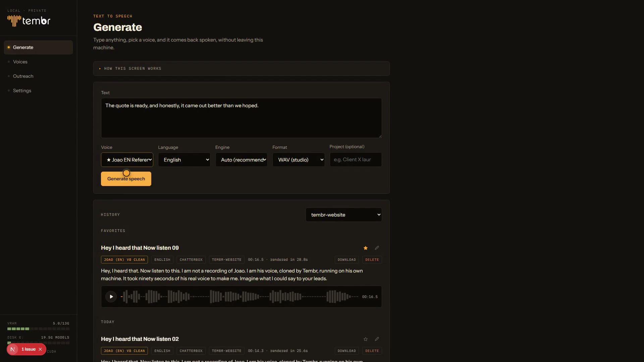
Task: Open the Engine dropdown
Action: (x=241, y=160)
